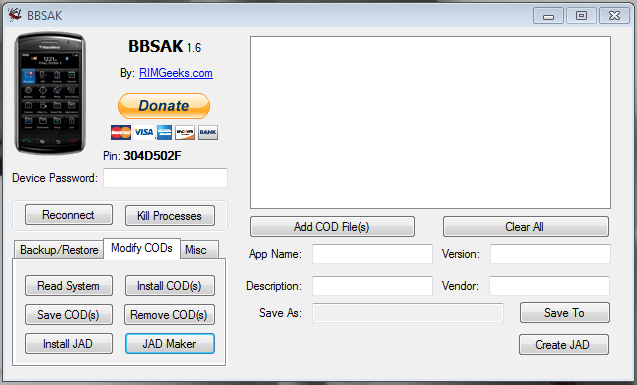
Task: Minimize the BBSAK window
Action: (548, 16)
